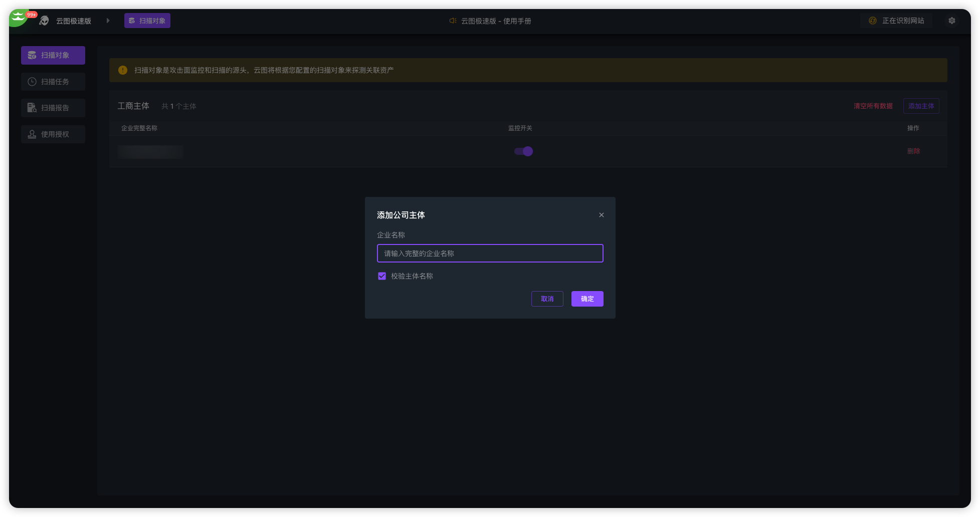Toggle the 监控开关 switch off
The height and width of the screenshot is (517, 980).
(x=523, y=151)
